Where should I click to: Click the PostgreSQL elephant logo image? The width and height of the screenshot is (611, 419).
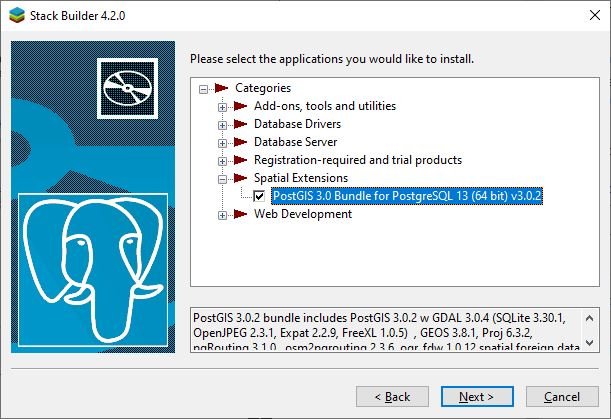point(93,270)
